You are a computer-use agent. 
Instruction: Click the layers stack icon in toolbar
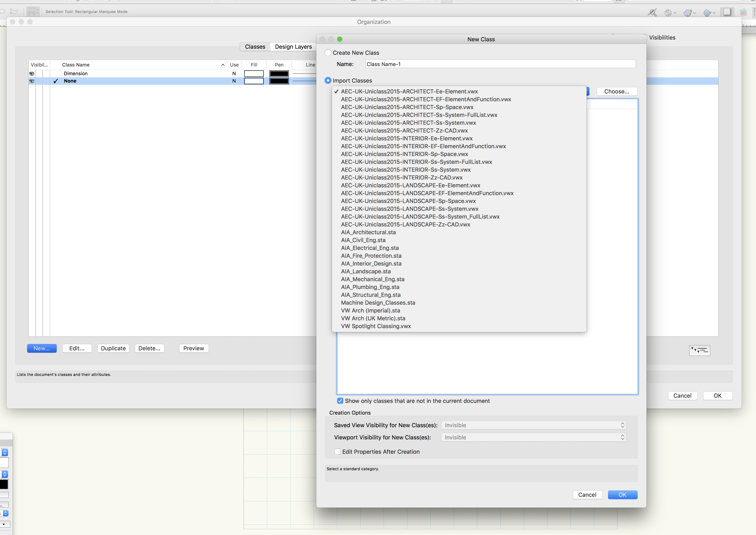point(743,13)
